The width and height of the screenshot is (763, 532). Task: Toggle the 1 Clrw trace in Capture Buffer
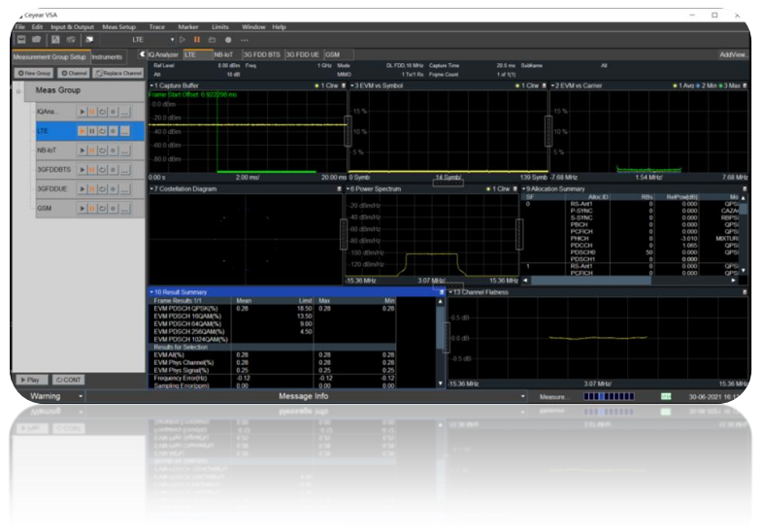click(x=326, y=85)
